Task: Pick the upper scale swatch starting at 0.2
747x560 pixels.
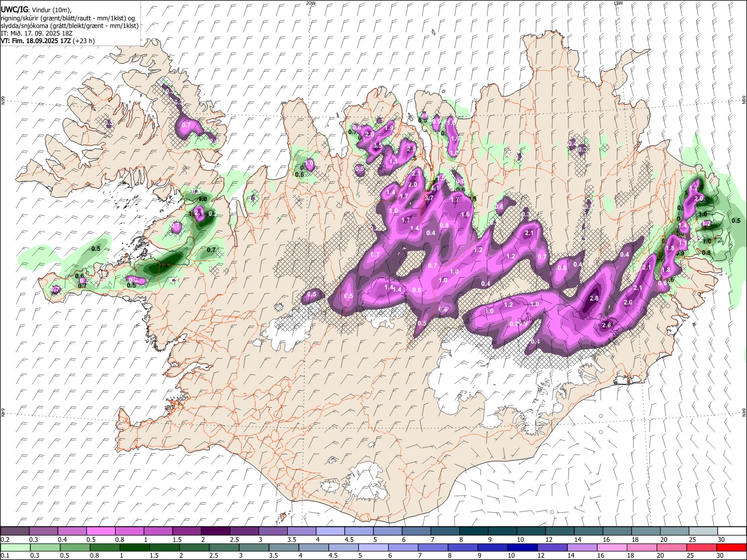Action: tap(15, 531)
